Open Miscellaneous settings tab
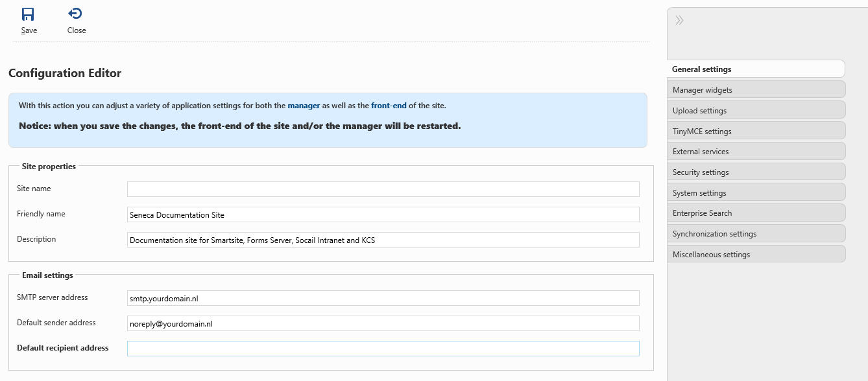This screenshot has width=868, height=381. click(756, 254)
